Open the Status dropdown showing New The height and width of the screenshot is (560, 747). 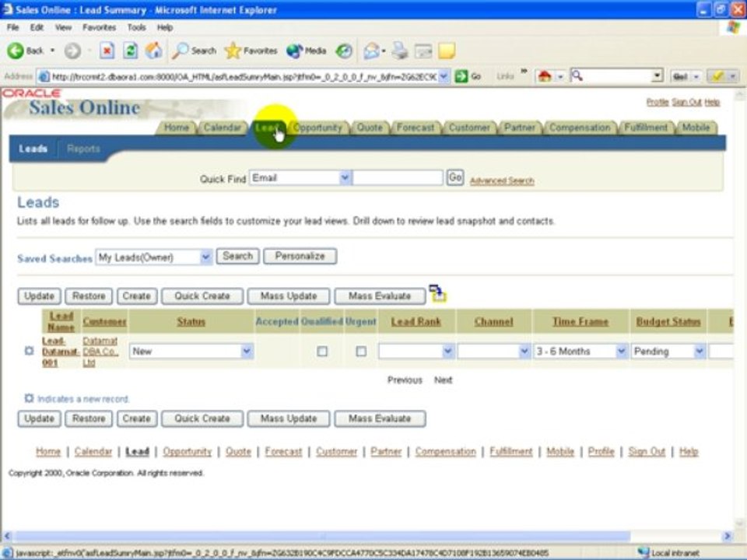tap(247, 351)
